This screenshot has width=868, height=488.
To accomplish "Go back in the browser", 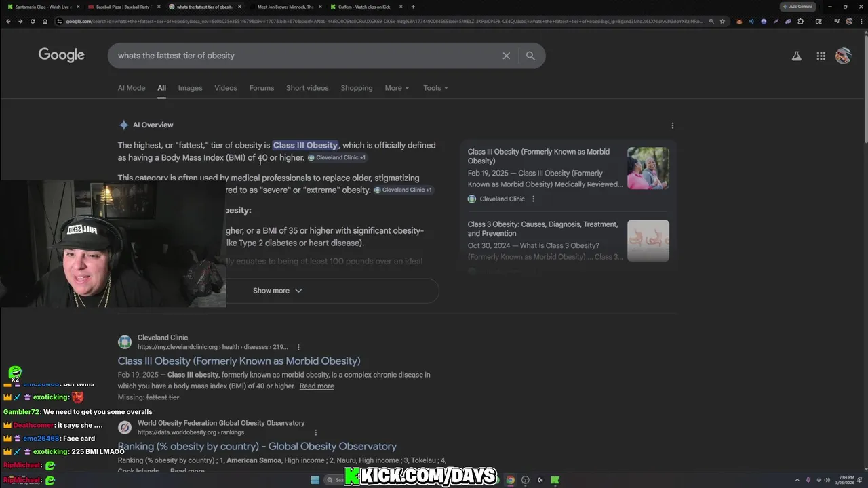I will [8, 21].
